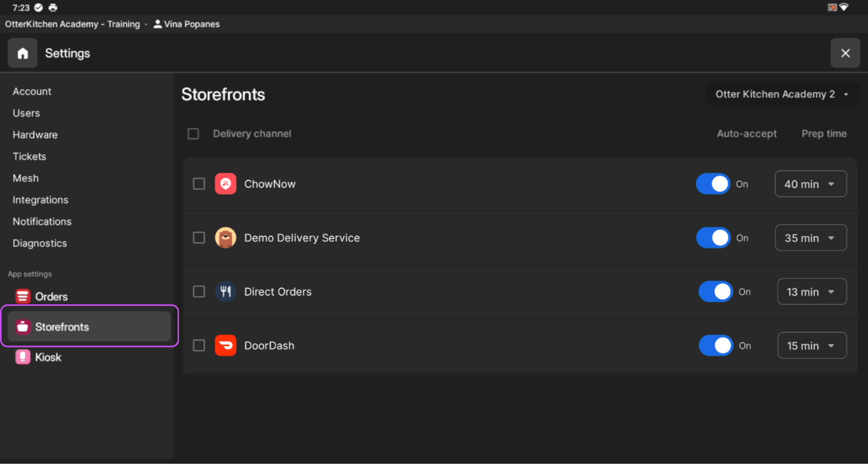Click the Prep time column header
This screenshot has width=868, height=467.
[824, 134]
